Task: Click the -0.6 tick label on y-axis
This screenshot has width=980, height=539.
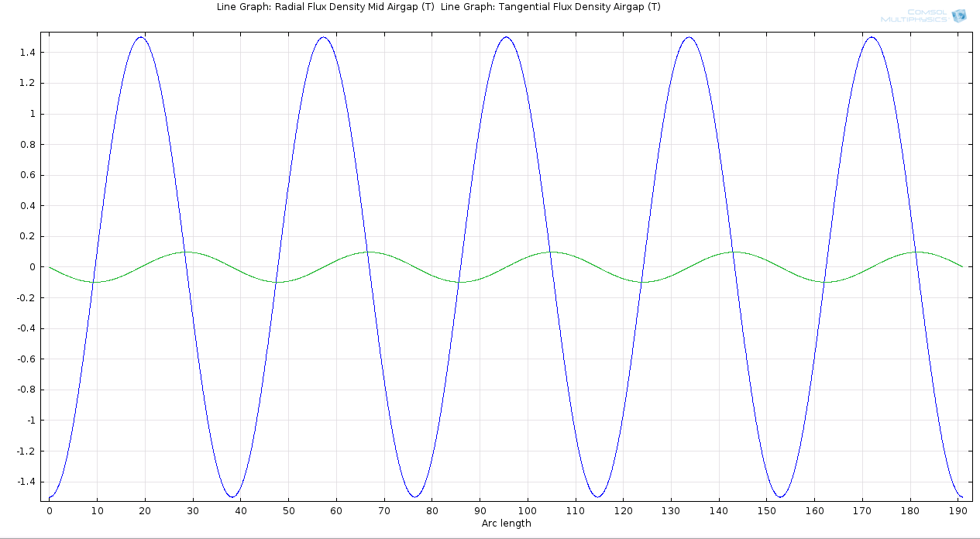Action: point(25,359)
